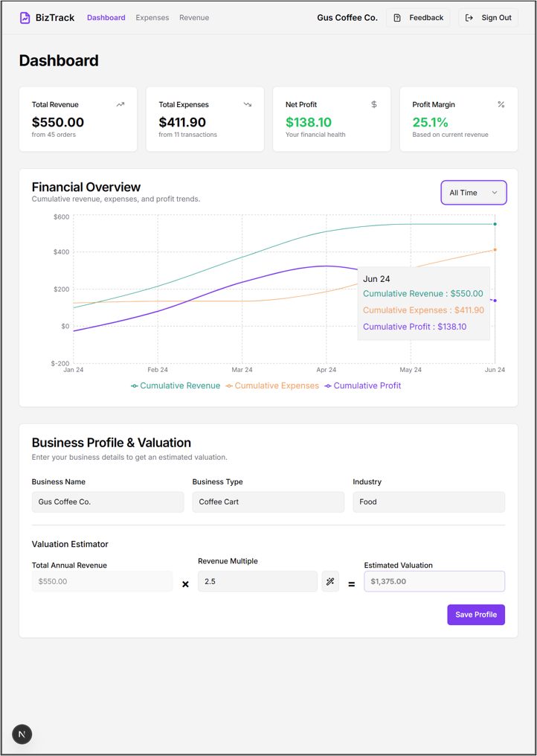Click the Business Profile & Valuation heading

[112, 443]
